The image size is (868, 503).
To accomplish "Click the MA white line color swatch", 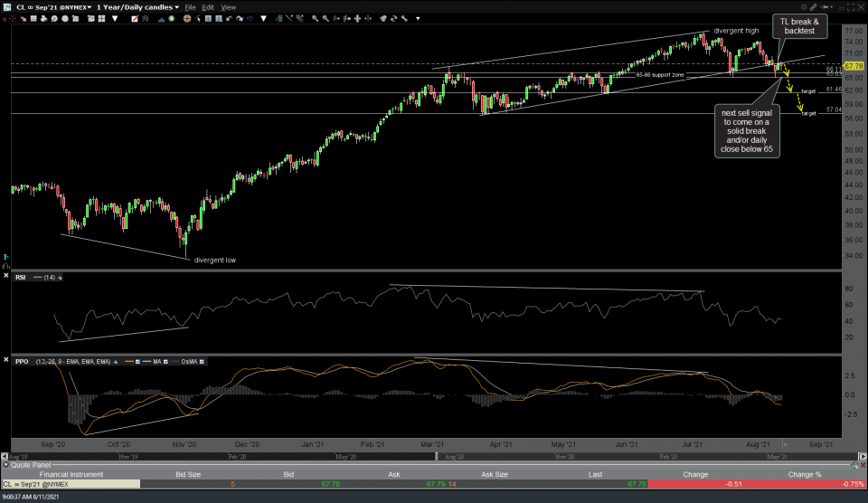I will coord(146,362).
